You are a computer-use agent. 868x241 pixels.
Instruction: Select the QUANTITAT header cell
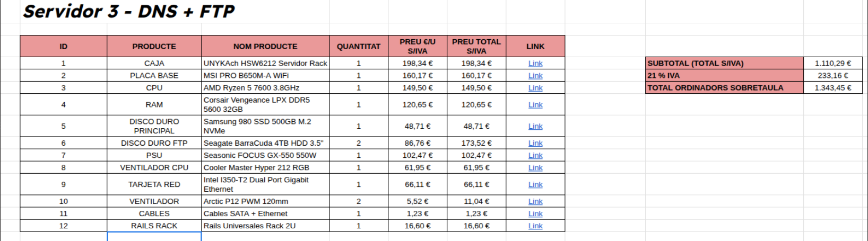click(x=359, y=47)
